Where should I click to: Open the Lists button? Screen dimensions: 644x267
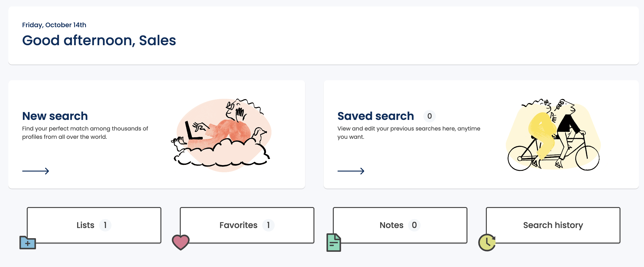(x=94, y=225)
